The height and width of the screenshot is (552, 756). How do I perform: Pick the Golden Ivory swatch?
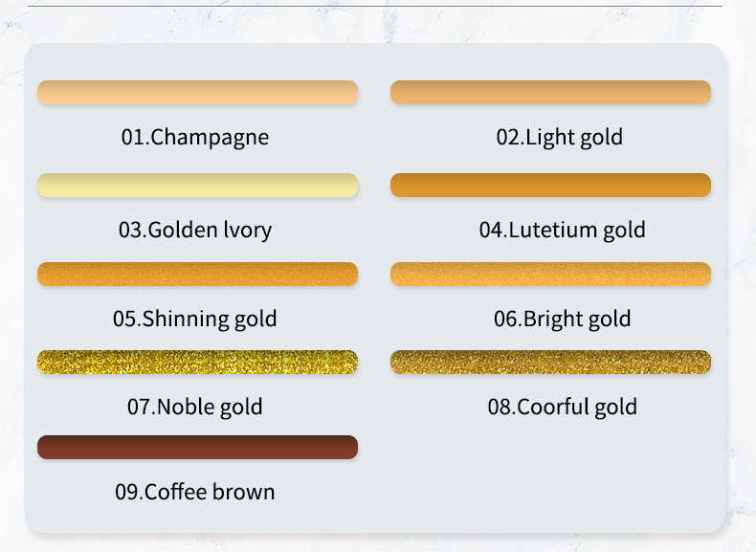click(x=198, y=186)
